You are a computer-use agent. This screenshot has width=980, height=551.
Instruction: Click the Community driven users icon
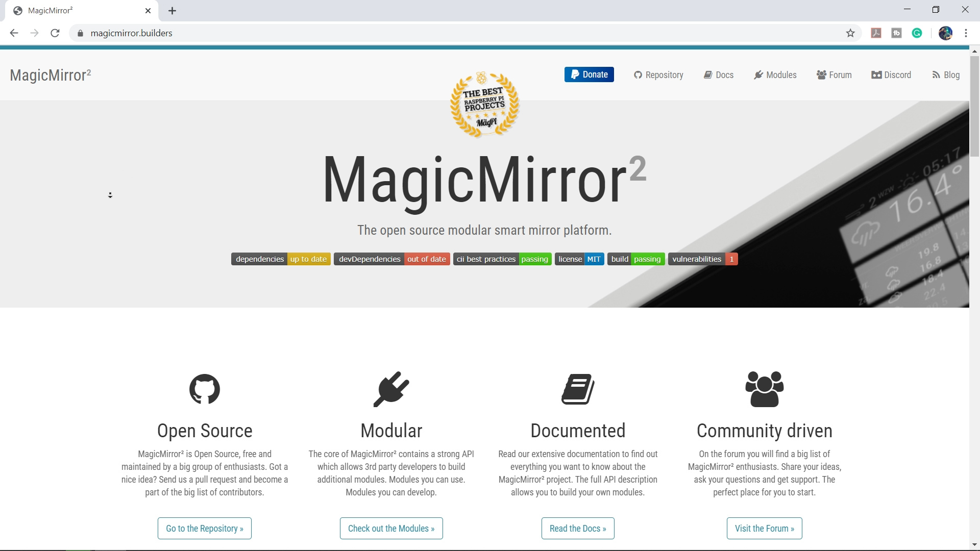(x=765, y=388)
